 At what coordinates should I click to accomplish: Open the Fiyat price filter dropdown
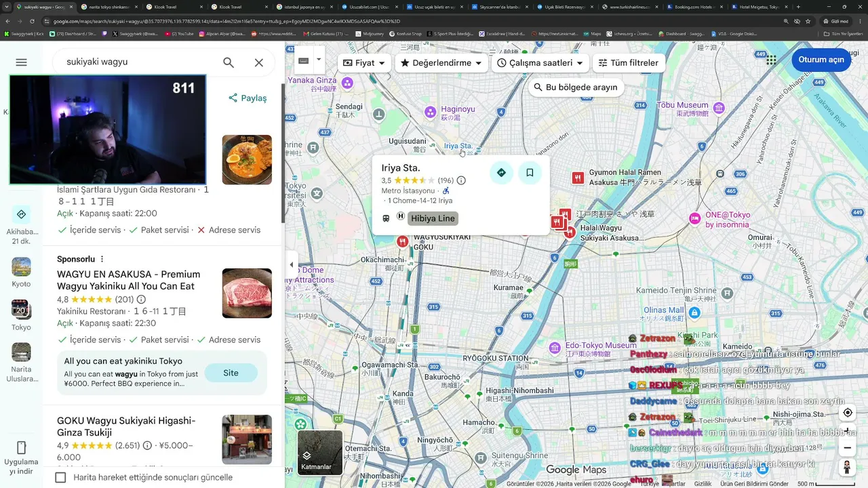364,63
